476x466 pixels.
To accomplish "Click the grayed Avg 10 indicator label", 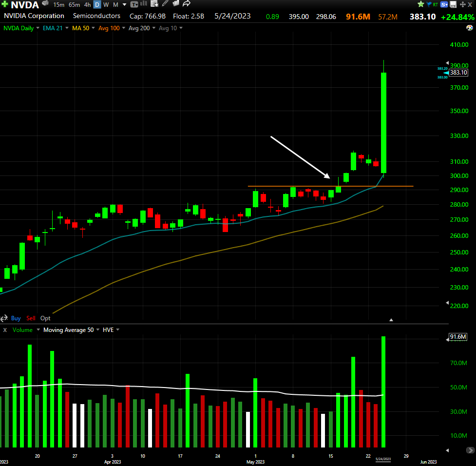I will click(168, 28).
